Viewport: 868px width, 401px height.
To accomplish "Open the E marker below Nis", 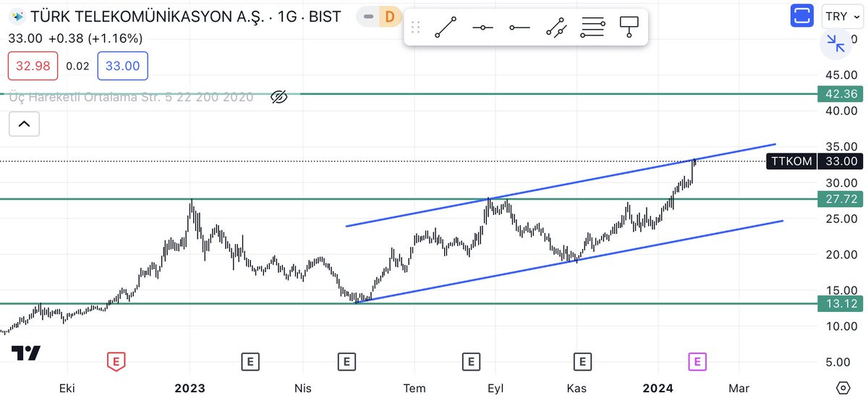I will click(x=346, y=360).
